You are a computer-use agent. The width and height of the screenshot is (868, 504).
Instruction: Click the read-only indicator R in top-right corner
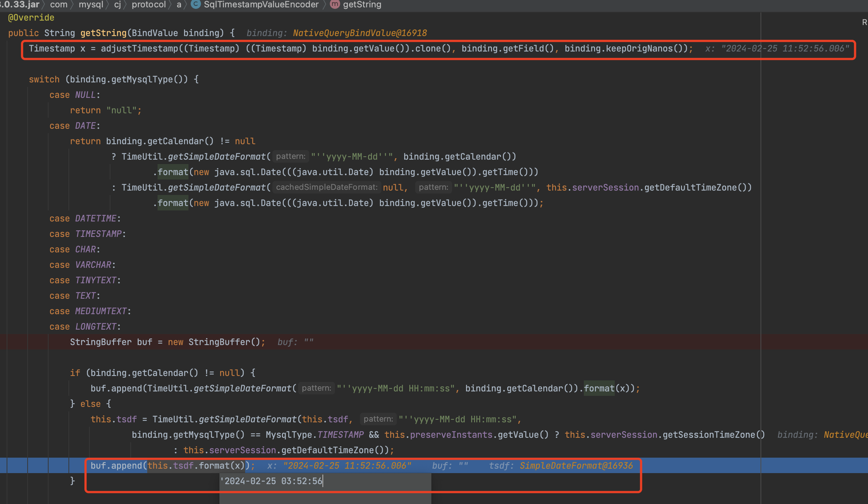click(x=865, y=22)
